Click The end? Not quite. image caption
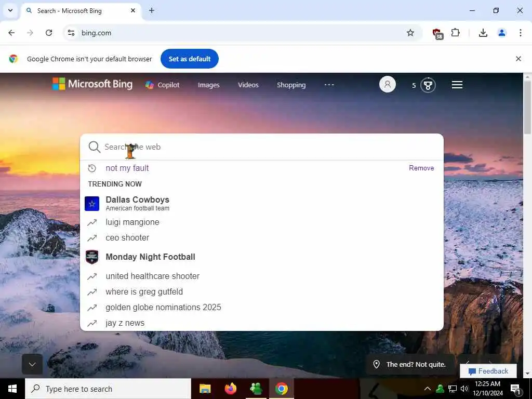Image resolution: width=532 pixels, height=399 pixels. point(416,364)
